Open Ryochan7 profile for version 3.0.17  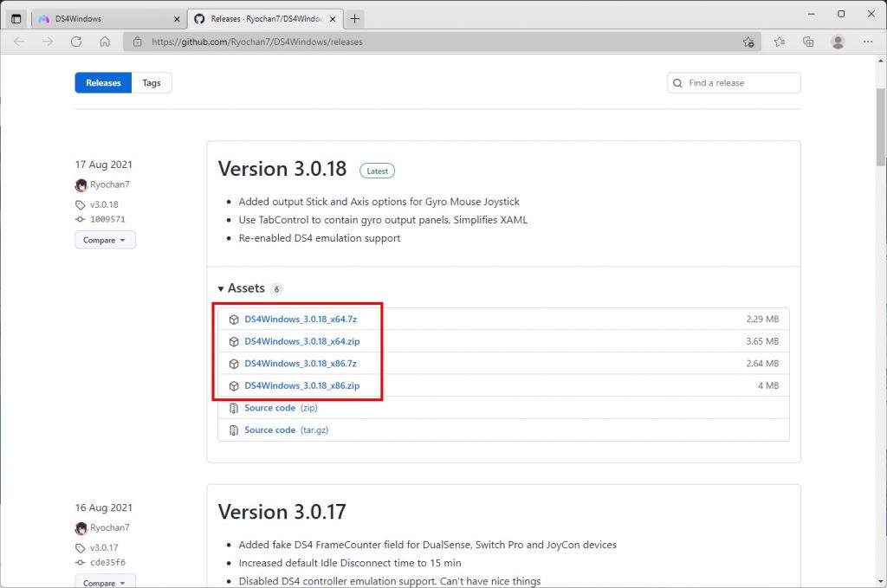[110, 527]
